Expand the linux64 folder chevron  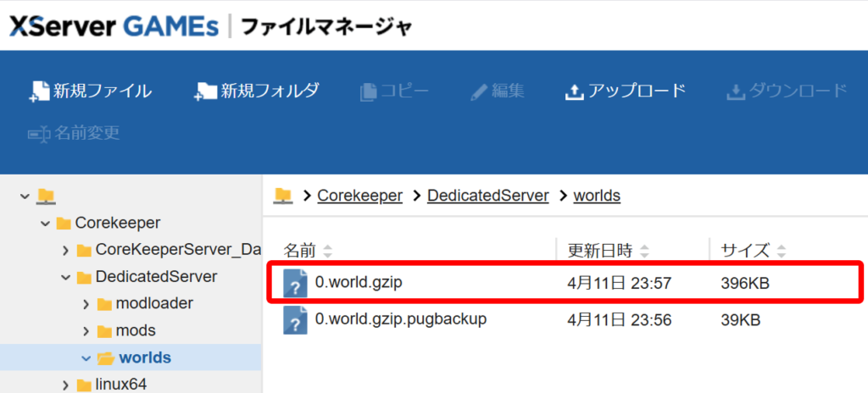point(65,385)
